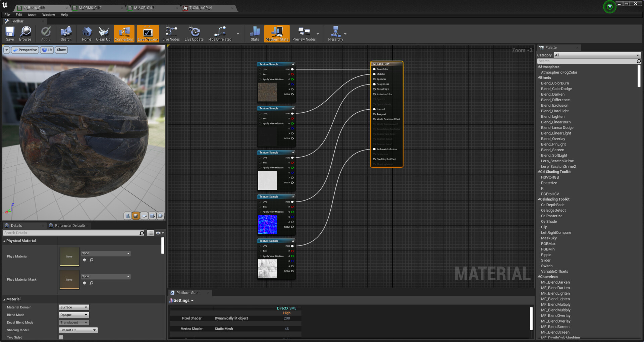The width and height of the screenshot is (644, 342).
Task: Open the Blend Mode dropdown
Action: 74,315
